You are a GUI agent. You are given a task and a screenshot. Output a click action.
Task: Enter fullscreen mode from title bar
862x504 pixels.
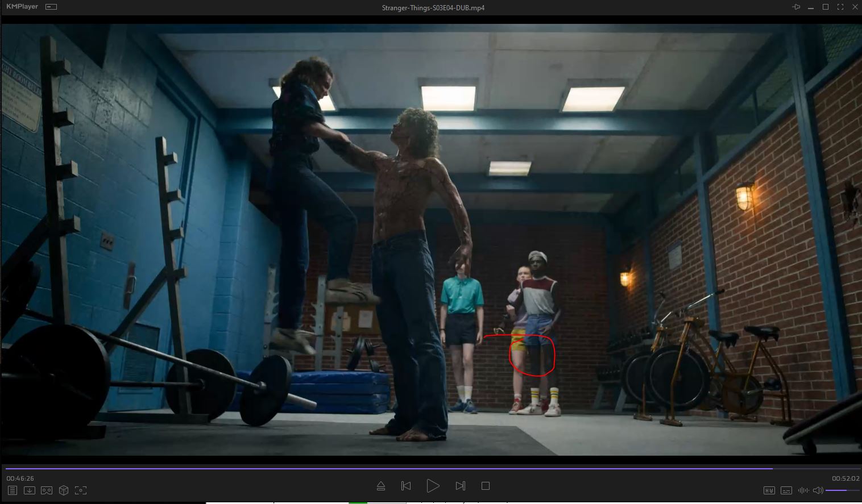[840, 7]
